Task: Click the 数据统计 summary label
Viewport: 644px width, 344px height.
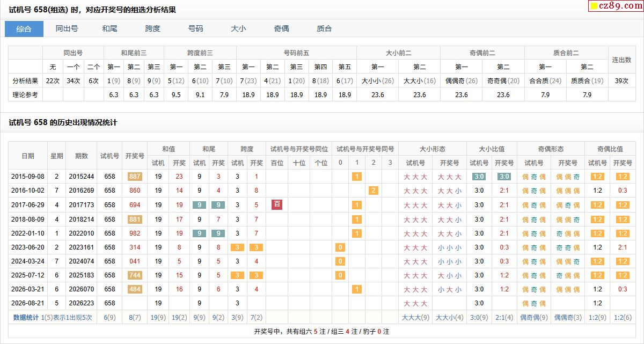Action: point(26,317)
